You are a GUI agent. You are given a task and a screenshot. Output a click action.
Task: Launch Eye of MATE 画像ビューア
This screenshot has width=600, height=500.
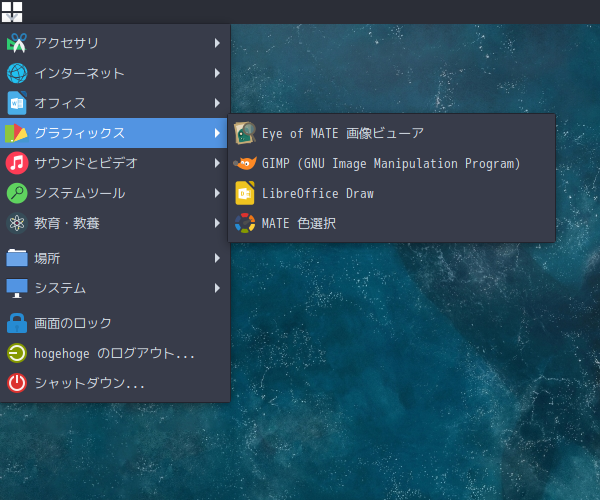(x=391, y=133)
